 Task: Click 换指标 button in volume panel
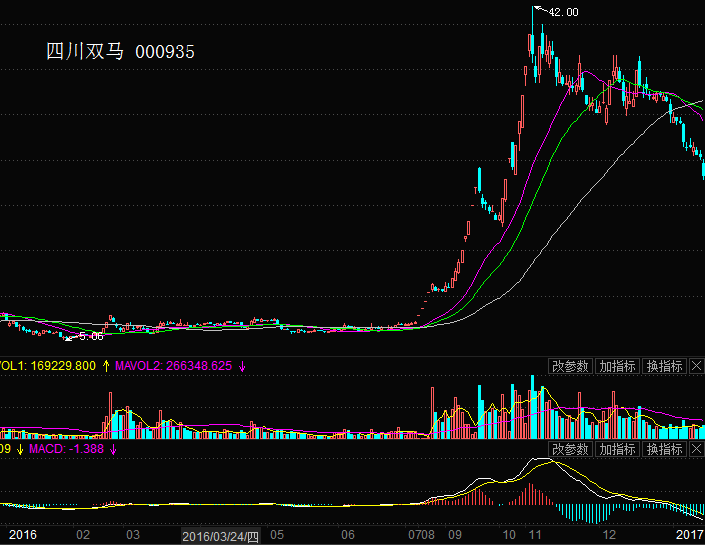663,367
